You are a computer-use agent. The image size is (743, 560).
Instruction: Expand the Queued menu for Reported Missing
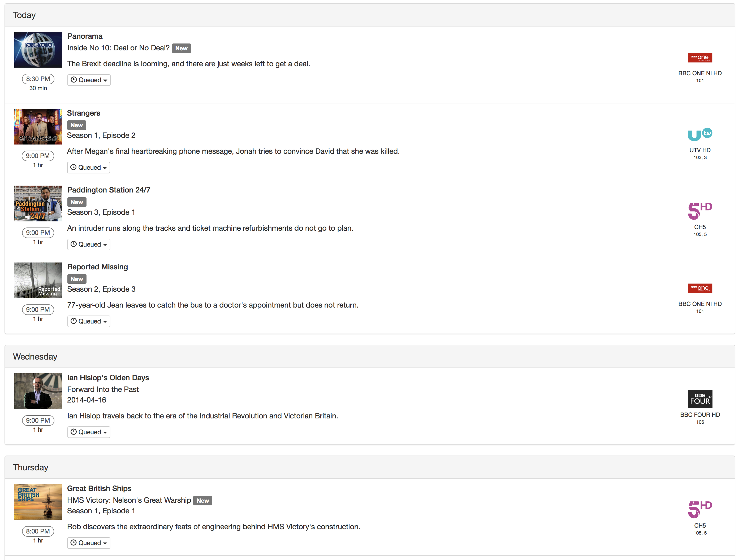(x=89, y=321)
